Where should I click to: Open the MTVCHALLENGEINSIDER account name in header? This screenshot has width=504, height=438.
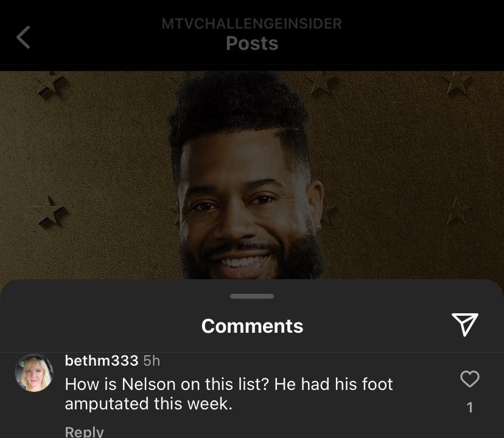pyautogui.click(x=251, y=24)
